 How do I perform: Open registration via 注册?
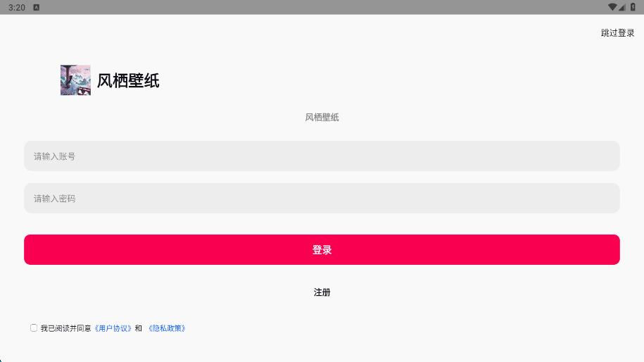pyautogui.click(x=322, y=292)
